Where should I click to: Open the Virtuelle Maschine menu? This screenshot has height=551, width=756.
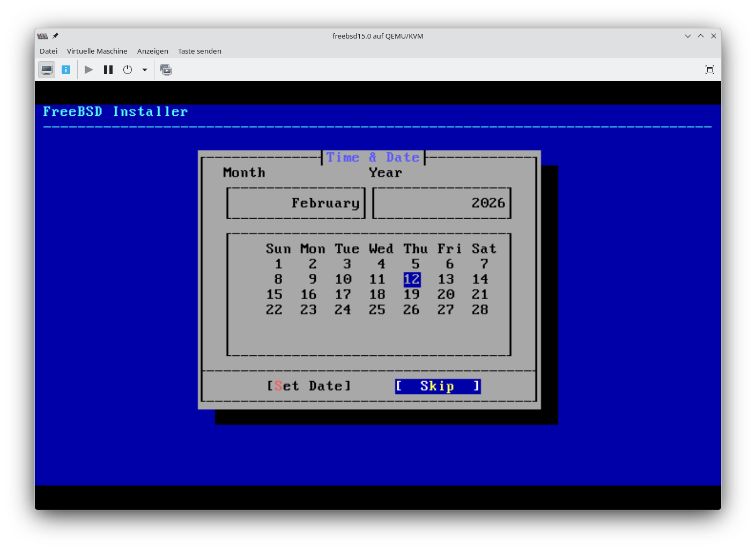tap(97, 51)
